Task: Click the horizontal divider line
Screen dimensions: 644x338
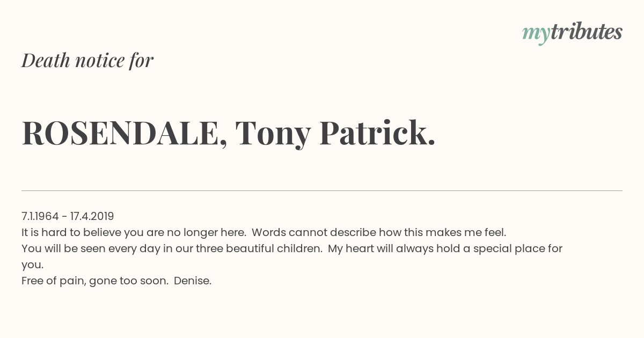Action: [322, 190]
